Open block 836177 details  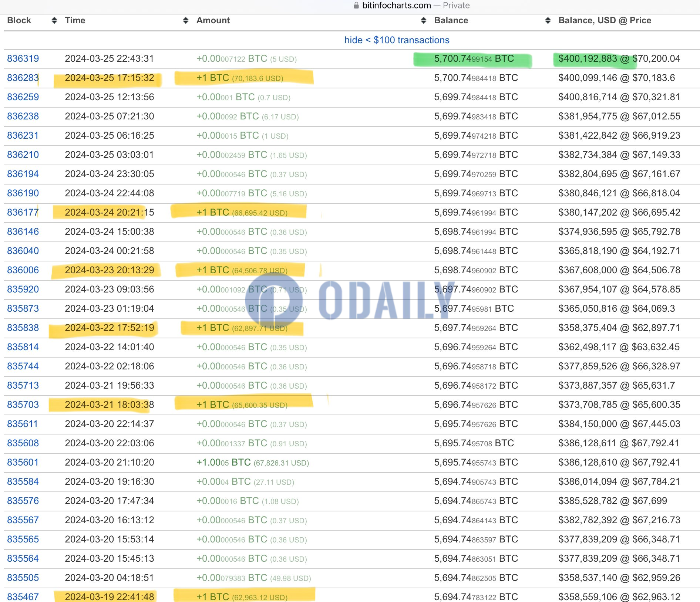click(x=23, y=212)
